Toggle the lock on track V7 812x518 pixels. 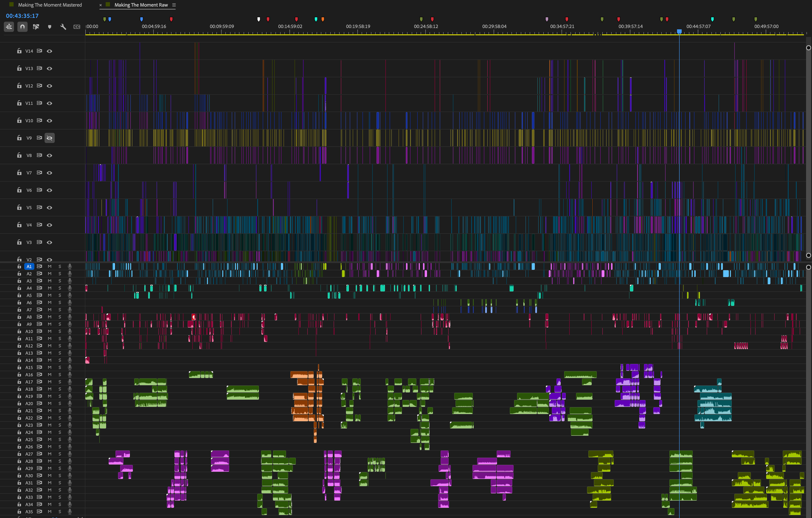click(19, 173)
